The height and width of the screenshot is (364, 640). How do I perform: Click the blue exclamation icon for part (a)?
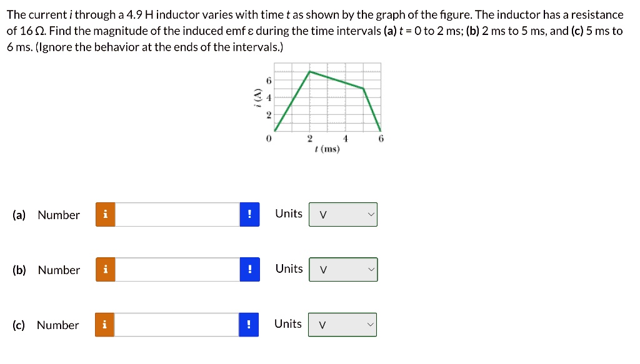(249, 214)
